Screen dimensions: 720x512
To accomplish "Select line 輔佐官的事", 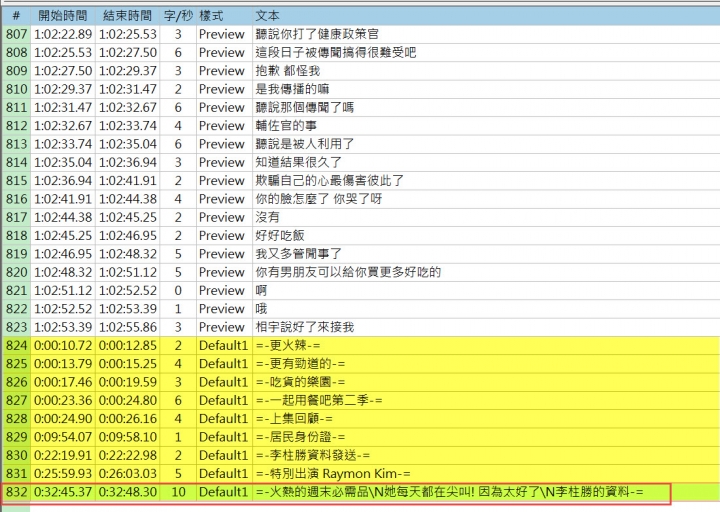I will [x=286, y=126].
